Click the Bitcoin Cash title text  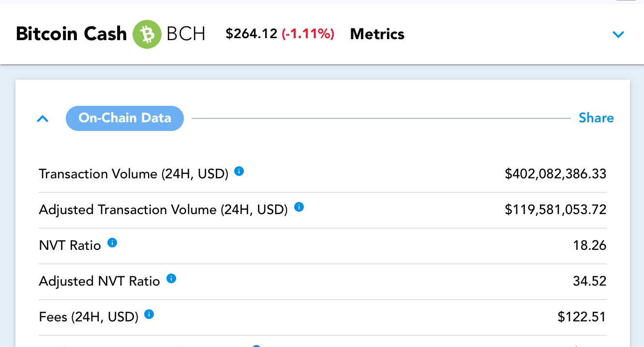(x=71, y=34)
